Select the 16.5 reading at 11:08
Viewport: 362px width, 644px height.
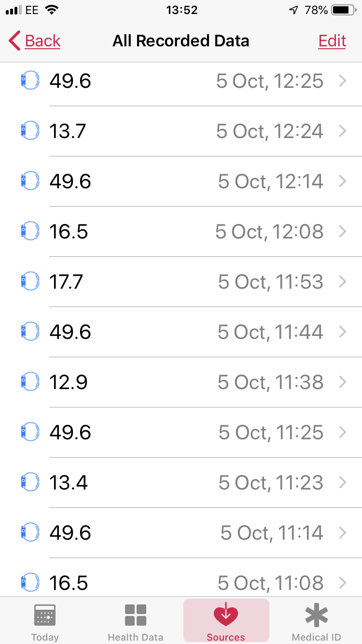point(69,583)
